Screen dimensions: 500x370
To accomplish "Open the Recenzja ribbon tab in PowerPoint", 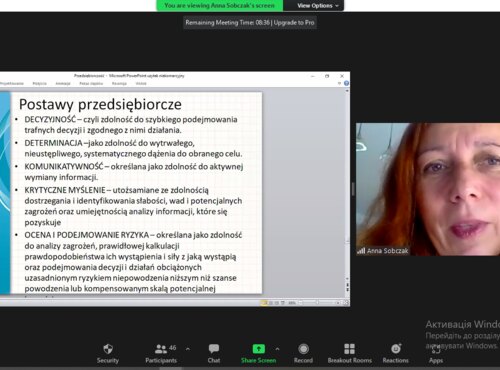I will [x=119, y=83].
